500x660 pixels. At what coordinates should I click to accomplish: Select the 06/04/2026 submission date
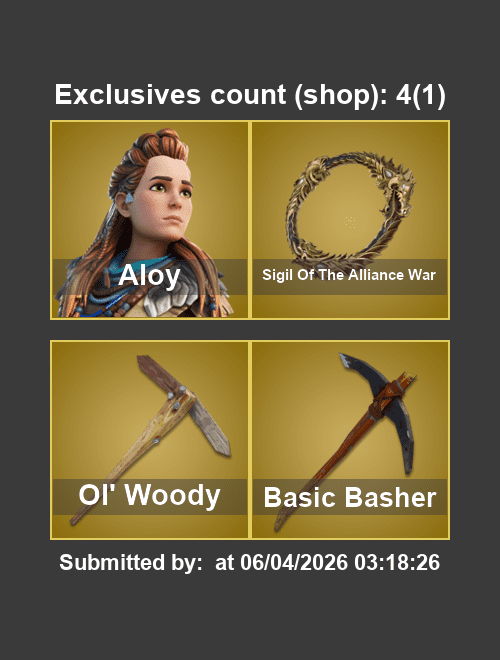294,562
